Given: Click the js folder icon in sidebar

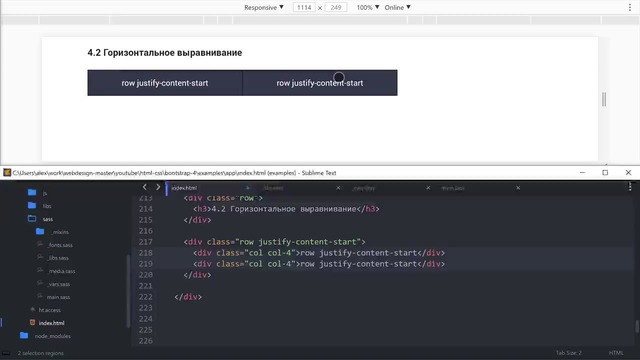Looking at the screenshot, I should pyautogui.click(x=32, y=192).
